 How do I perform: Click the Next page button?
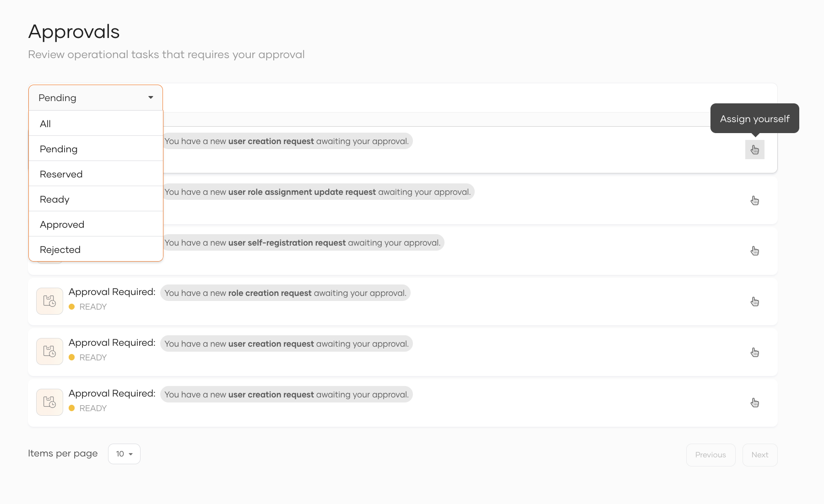pos(759,455)
